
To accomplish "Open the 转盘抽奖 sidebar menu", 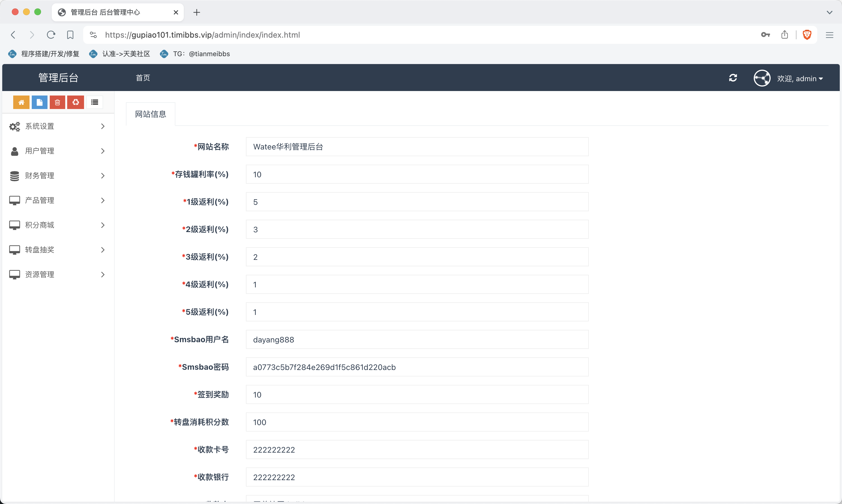I will (x=58, y=250).
